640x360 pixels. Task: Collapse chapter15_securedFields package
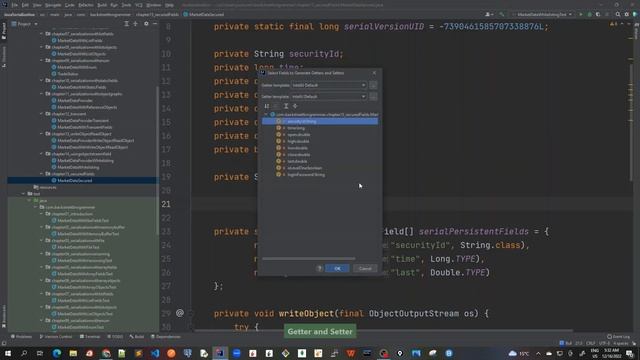point(42,174)
